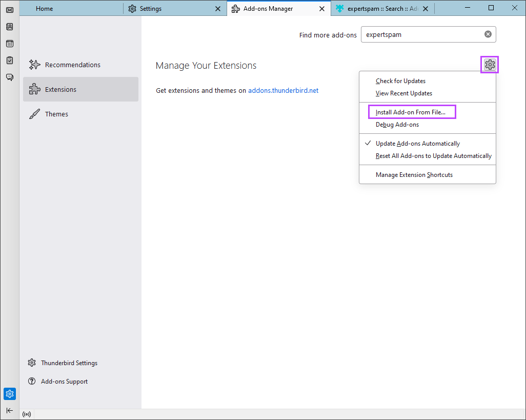Enable Reset All Add-ons to Update Automatically
This screenshot has height=420, width=526.
click(x=434, y=155)
